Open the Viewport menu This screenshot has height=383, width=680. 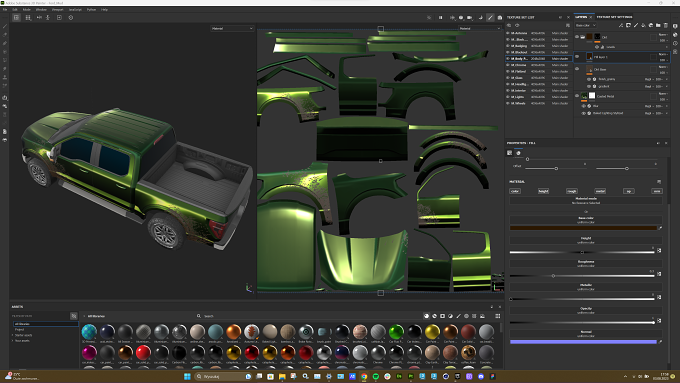tap(57, 9)
